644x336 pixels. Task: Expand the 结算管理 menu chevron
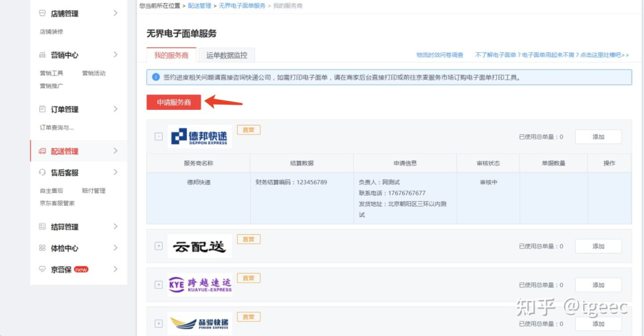(115, 227)
